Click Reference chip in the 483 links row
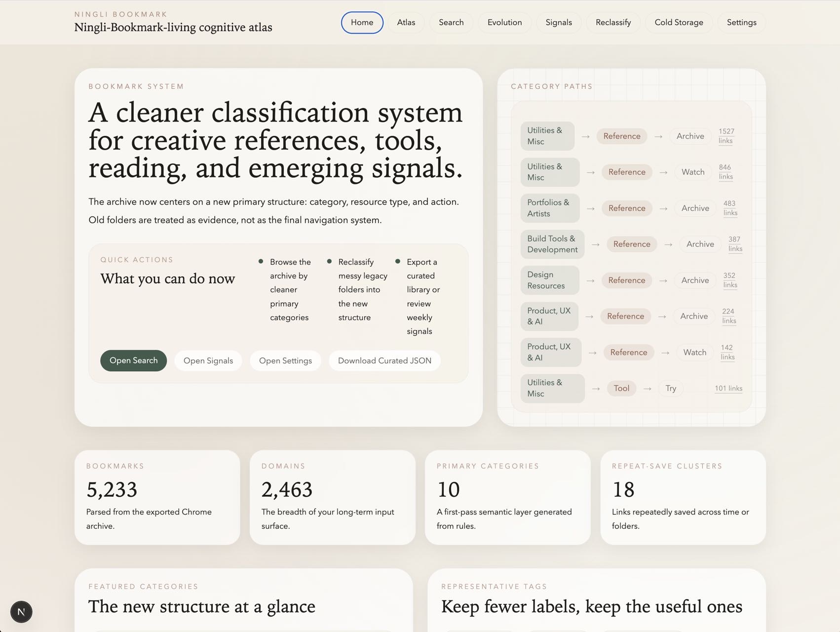Screen dimensions: 840x632 coord(627,208)
